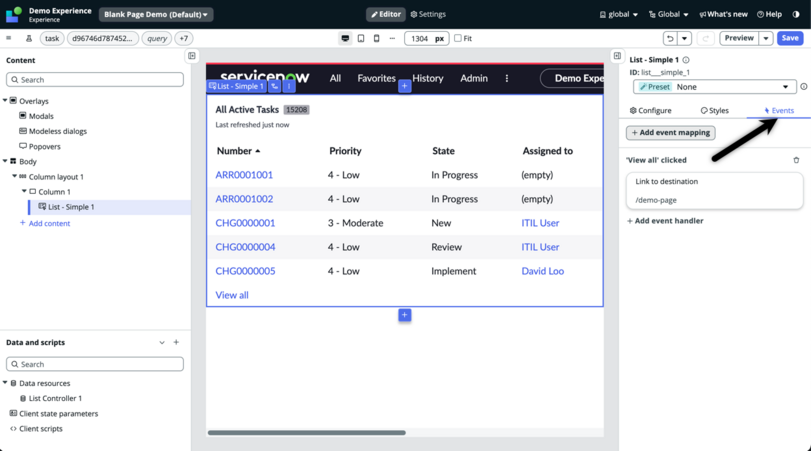Screen dimensions: 811x451
Task: Open the hamburger menu in the toolbar
Action: point(8,38)
